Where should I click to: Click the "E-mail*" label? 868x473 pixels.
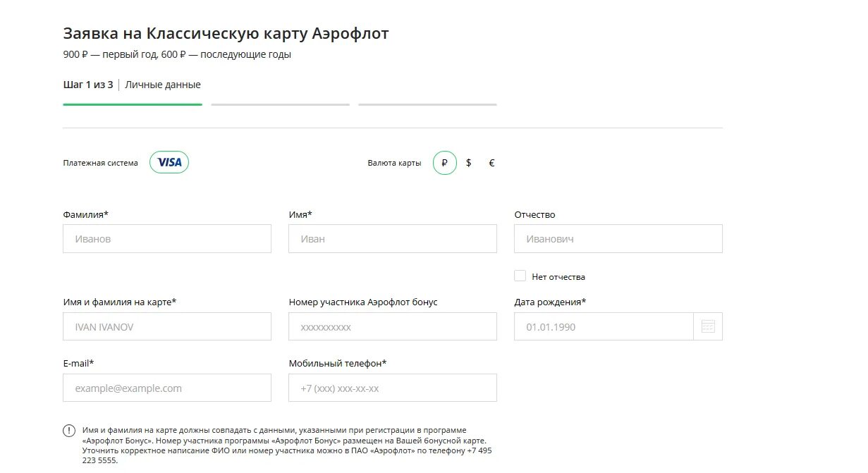point(78,363)
